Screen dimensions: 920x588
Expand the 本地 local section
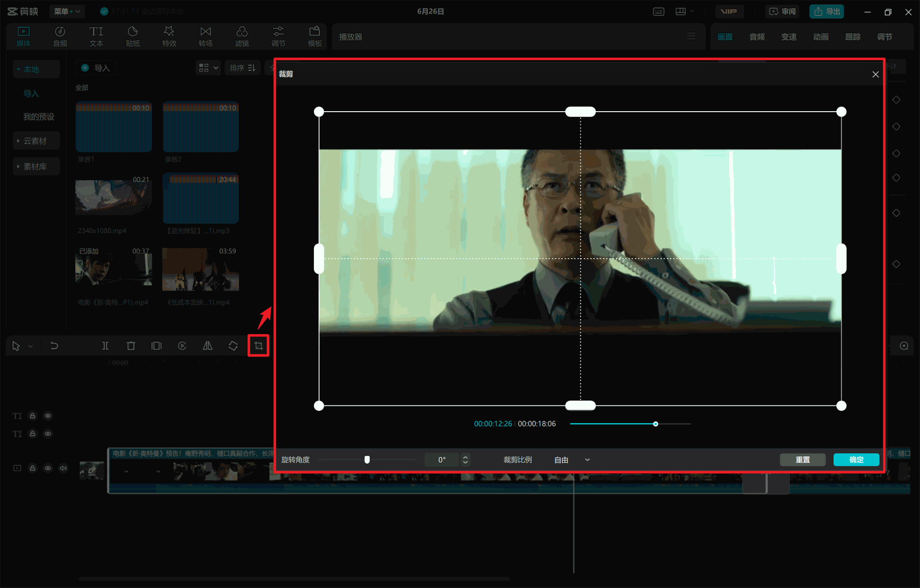pos(36,69)
